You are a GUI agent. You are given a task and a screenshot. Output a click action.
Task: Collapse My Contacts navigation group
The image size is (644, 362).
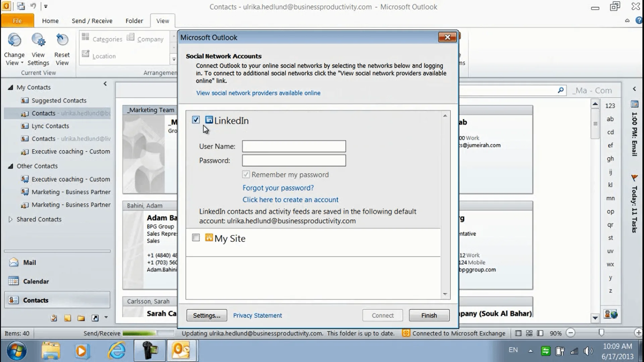(x=10, y=87)
